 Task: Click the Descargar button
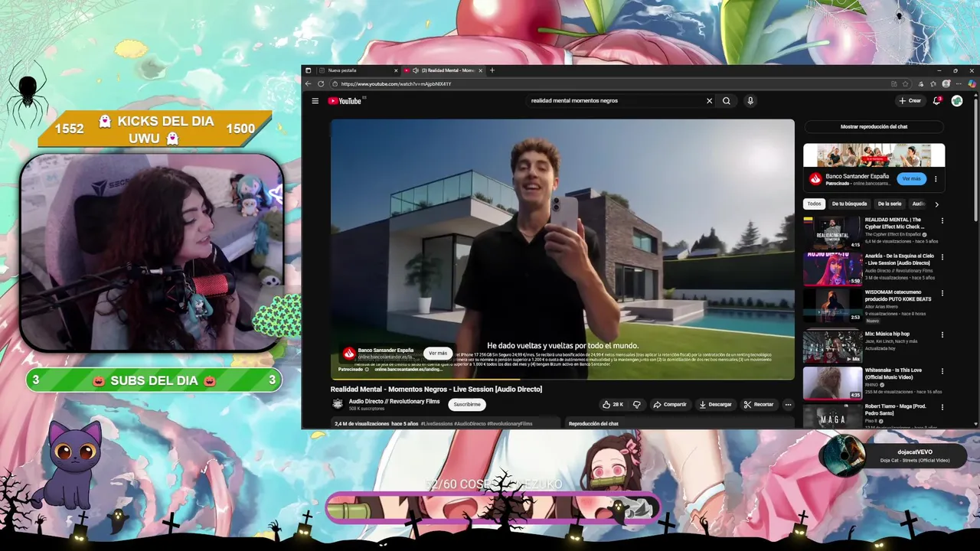(x=715, y=404)
